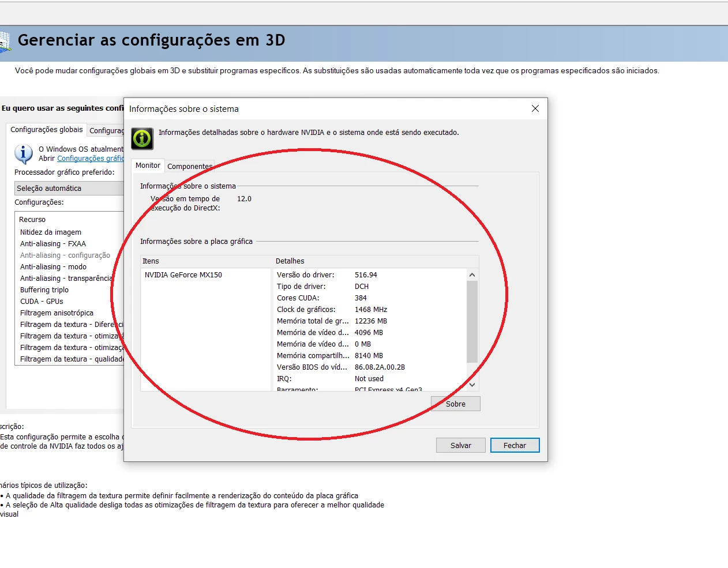Viewport: 728px width, 568px height.
Task: Click the Salvar button
Action: [461, 445]
